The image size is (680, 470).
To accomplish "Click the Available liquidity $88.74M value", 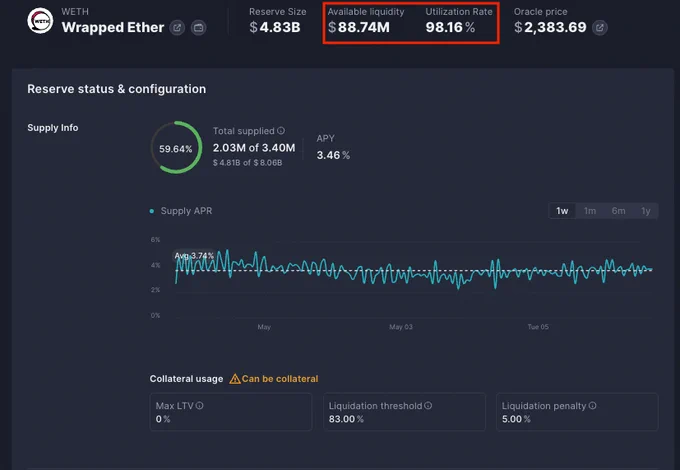I will 359,27.
